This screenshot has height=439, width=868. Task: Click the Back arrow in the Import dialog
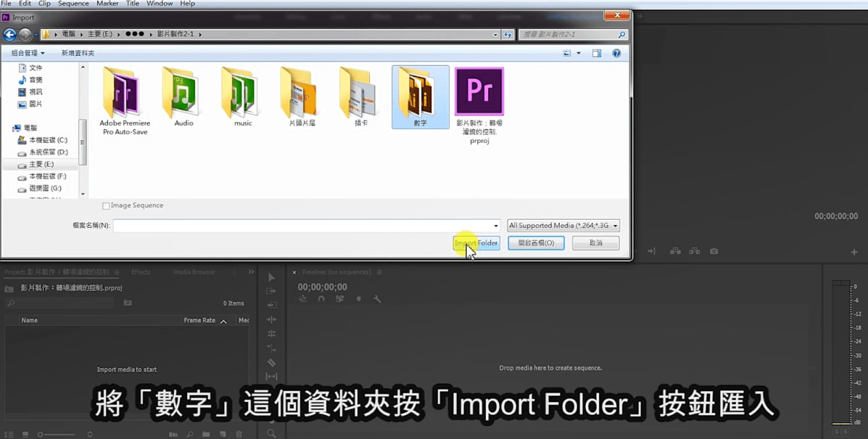9,34
